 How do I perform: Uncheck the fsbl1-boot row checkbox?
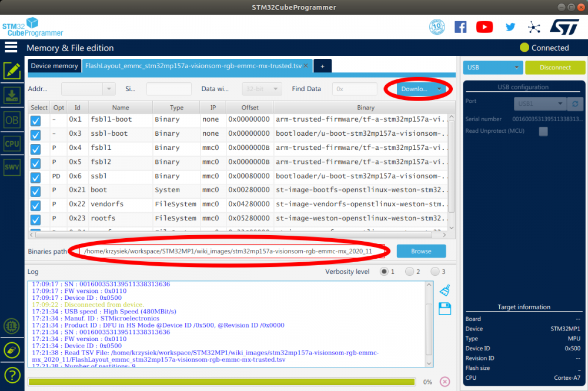click(x=35, y=119)
